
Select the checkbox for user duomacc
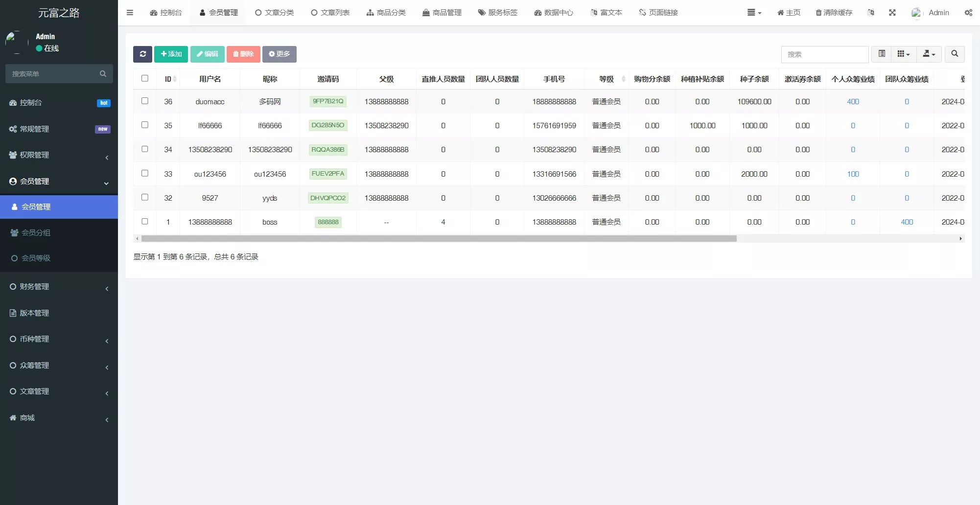tap(145, 101)
